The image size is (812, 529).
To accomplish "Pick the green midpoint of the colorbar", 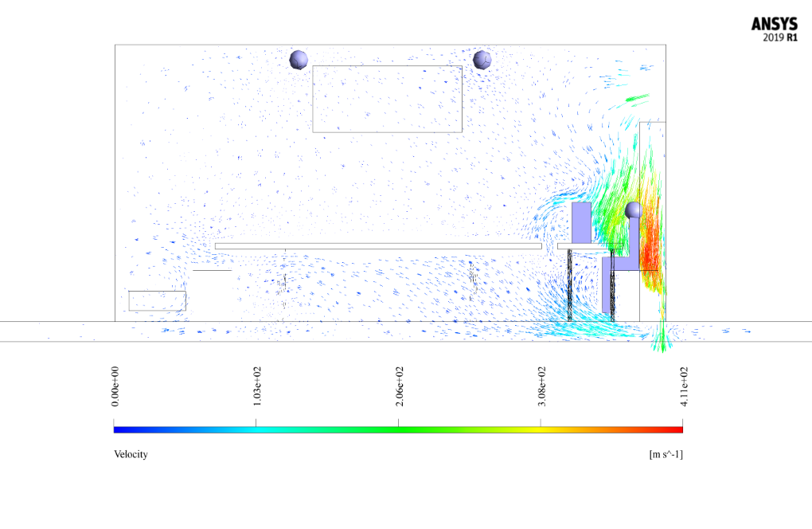I will tap(398, 429).
